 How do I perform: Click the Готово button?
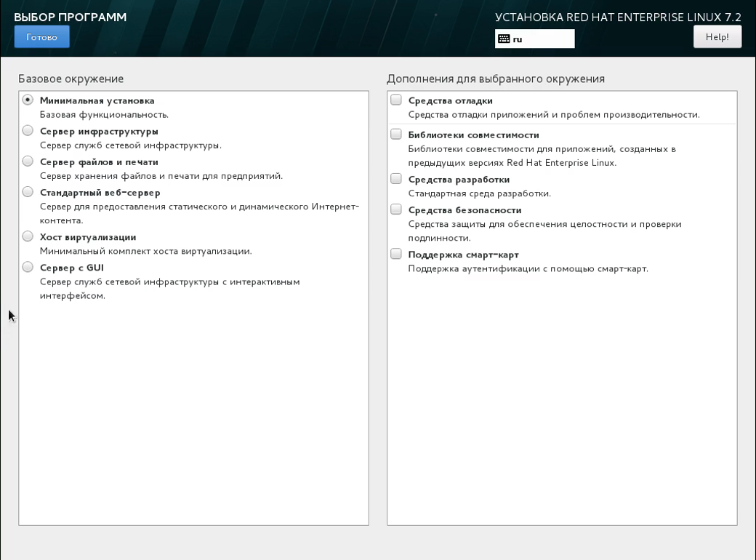[42, 36]
